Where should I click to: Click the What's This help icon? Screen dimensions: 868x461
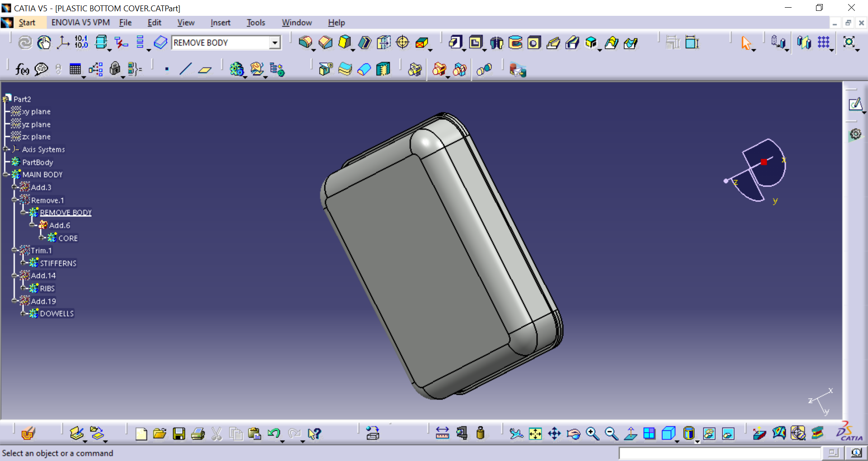314,434
